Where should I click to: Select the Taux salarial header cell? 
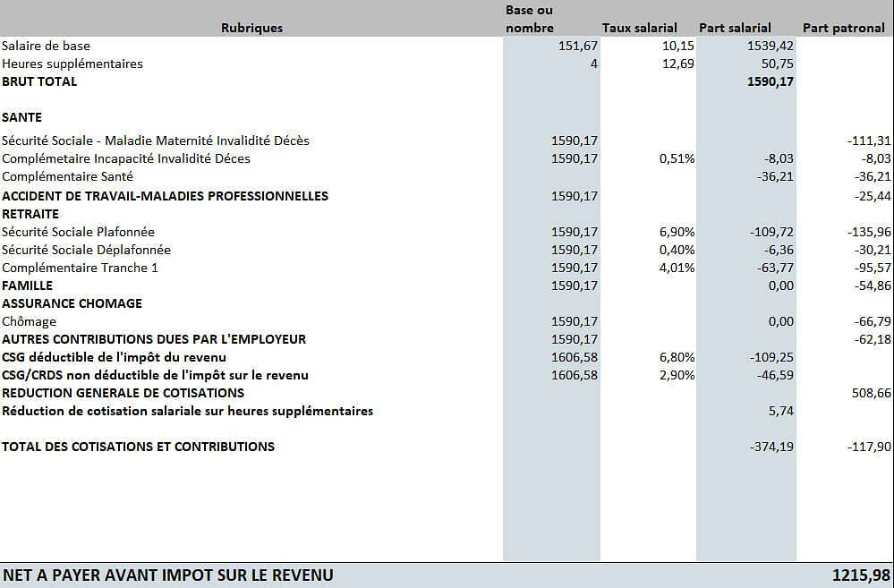(x=639, y=28)
